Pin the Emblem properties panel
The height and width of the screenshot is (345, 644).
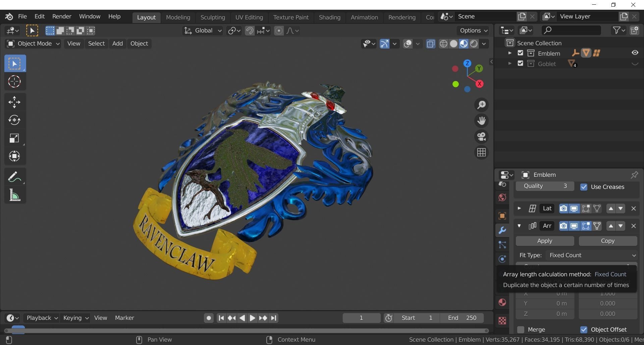tap(634, 175)
